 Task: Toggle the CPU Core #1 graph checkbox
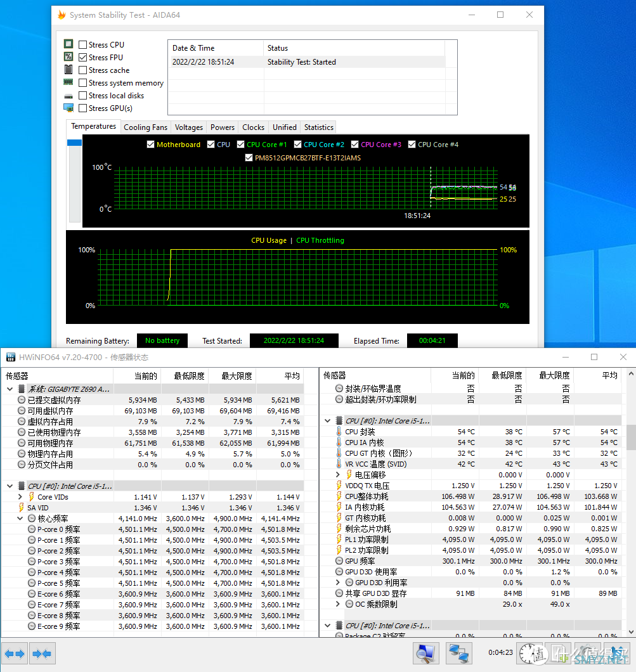(x=240, y=145)
